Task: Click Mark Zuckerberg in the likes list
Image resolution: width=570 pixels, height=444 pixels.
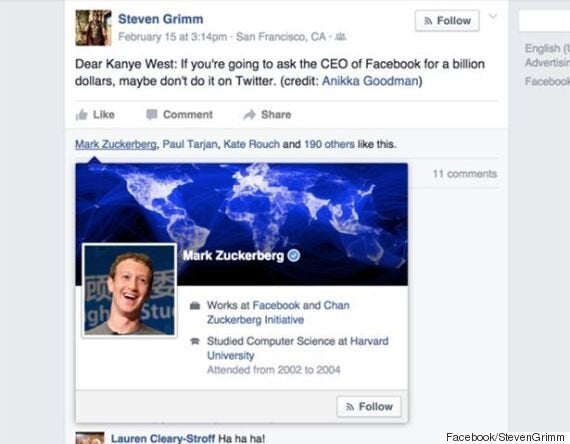Action: coord(116,144)
